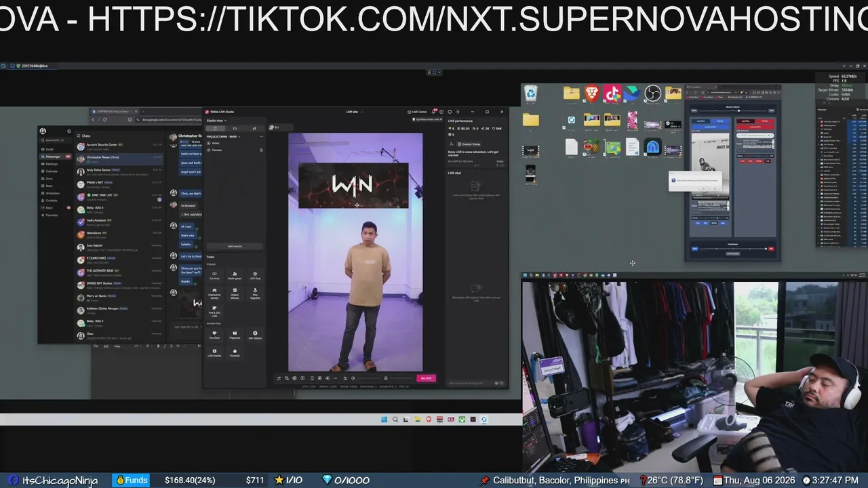This screenshot has width=868, height=488.
Task: Open the Kathleen Clarise Almagro chat
Action: click(119, 310)
